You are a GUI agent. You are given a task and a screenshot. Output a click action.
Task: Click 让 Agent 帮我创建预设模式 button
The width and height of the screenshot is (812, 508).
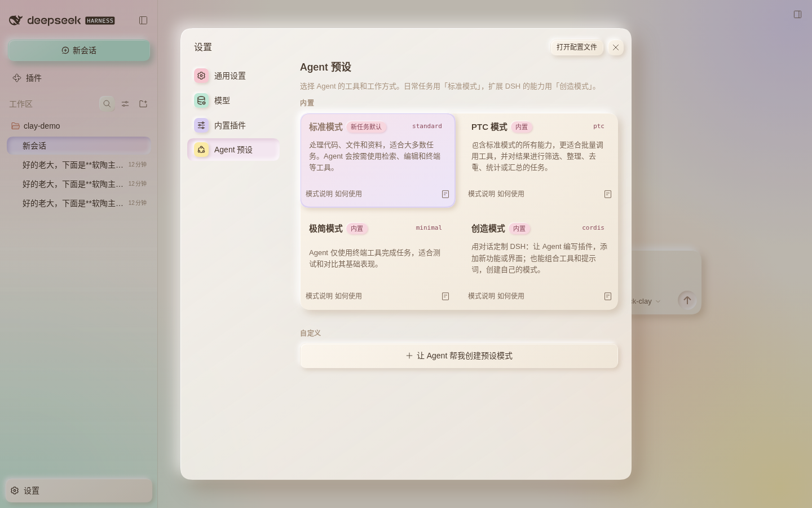pos(459,356)
